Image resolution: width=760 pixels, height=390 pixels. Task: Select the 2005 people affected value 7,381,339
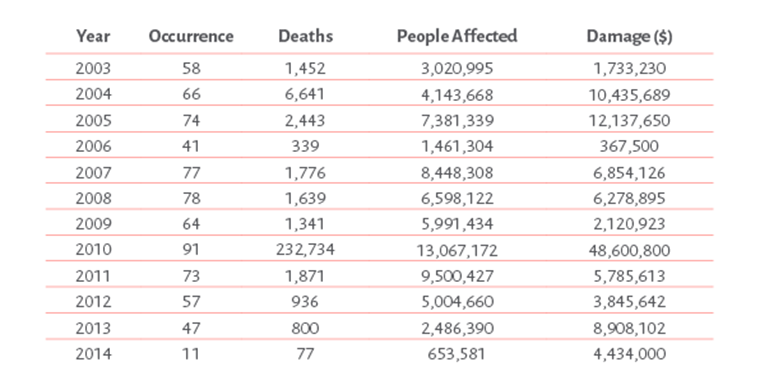[457, 120]
